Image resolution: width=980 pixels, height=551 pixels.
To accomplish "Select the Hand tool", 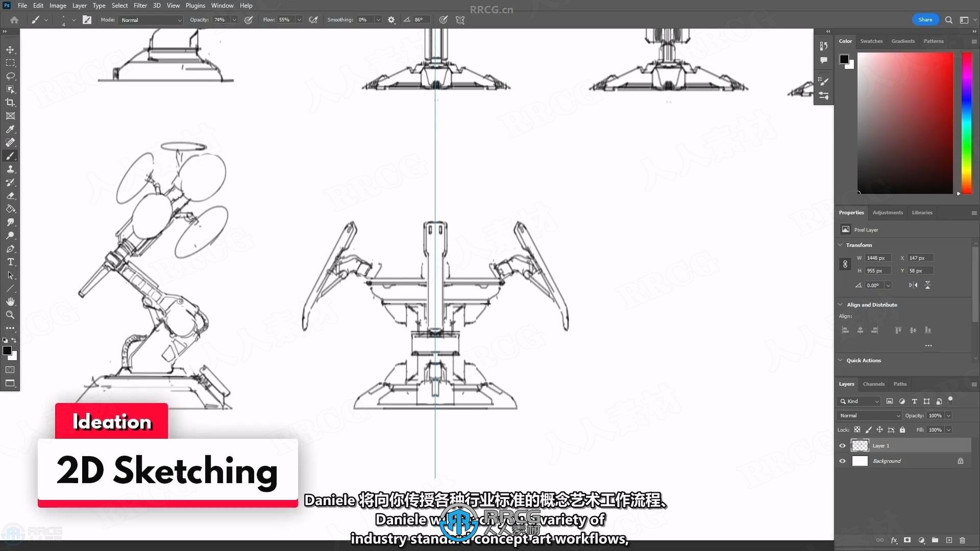I will pyautogui.click(x=10, y=302).
